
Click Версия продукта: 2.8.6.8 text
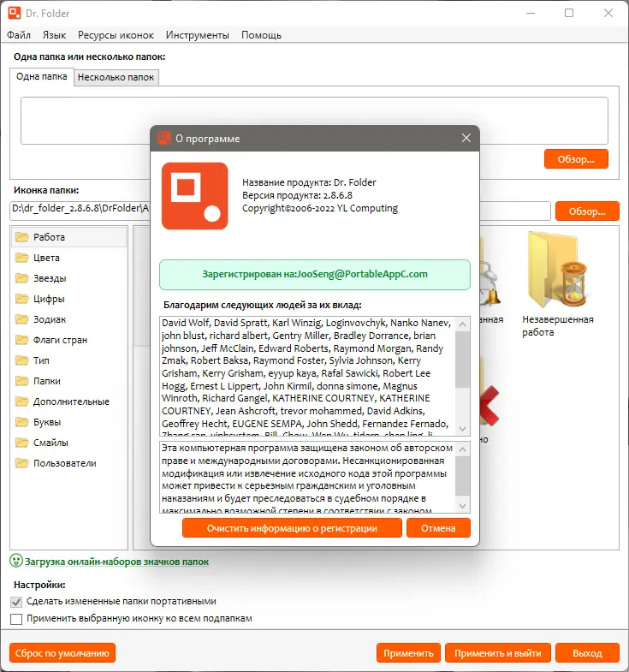(x=297, y=195)
